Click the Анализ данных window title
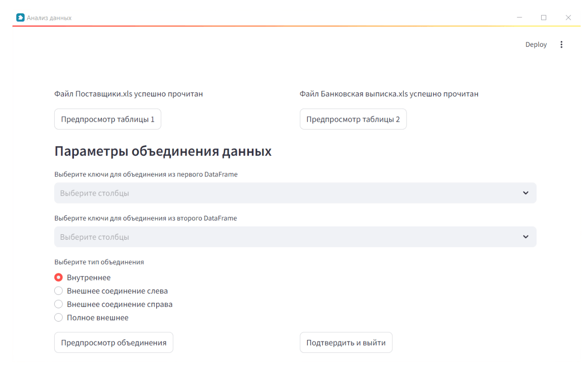The width and height of the screenshot is (588, 373). [x=49, y=17]
